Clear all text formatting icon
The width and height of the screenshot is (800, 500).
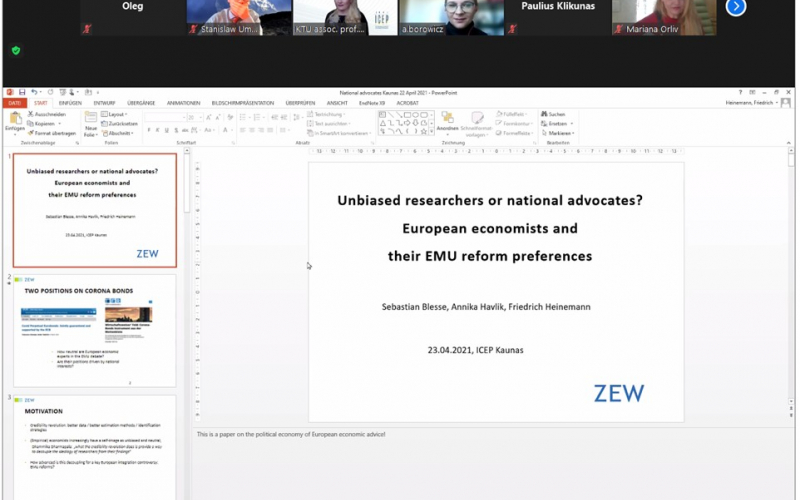tap(230, 117)
